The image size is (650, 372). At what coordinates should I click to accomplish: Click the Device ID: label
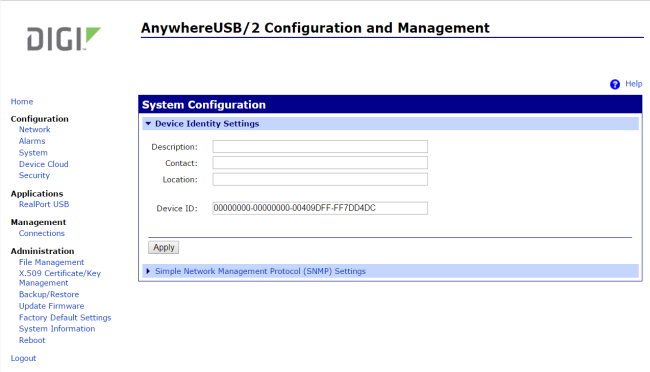tap(177, 209)
